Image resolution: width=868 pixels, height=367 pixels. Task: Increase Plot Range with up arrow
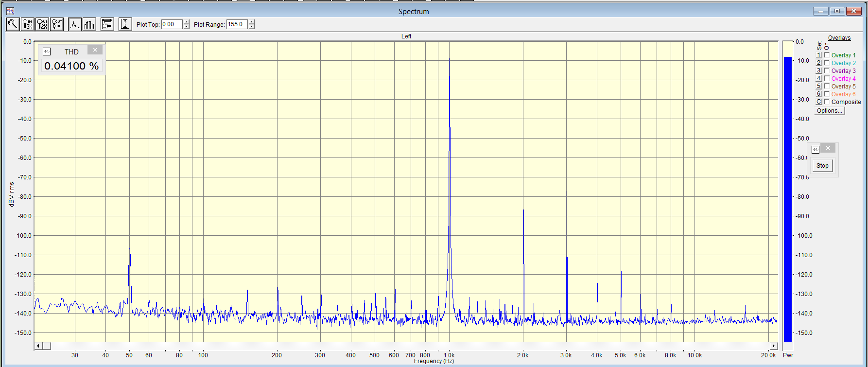(x=252, y=22)
